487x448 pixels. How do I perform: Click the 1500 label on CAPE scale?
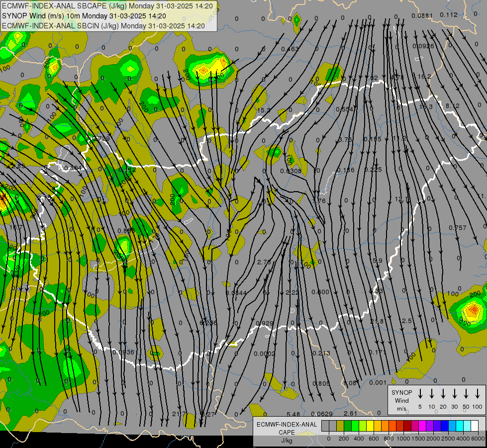418,439
